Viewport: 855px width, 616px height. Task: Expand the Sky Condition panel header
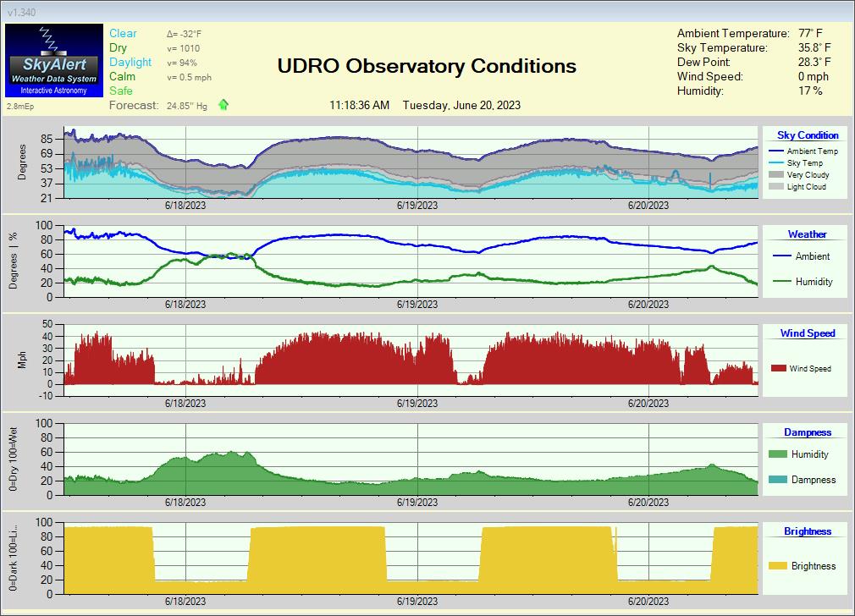tap(807, 135)
